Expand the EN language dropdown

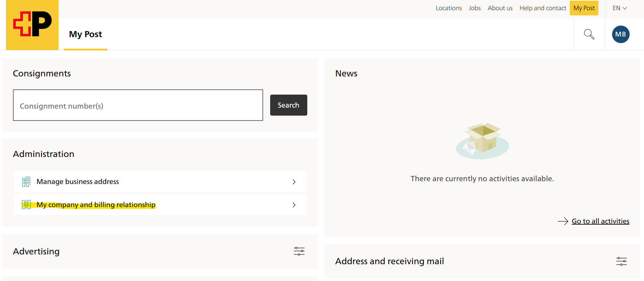click(619, 8)
